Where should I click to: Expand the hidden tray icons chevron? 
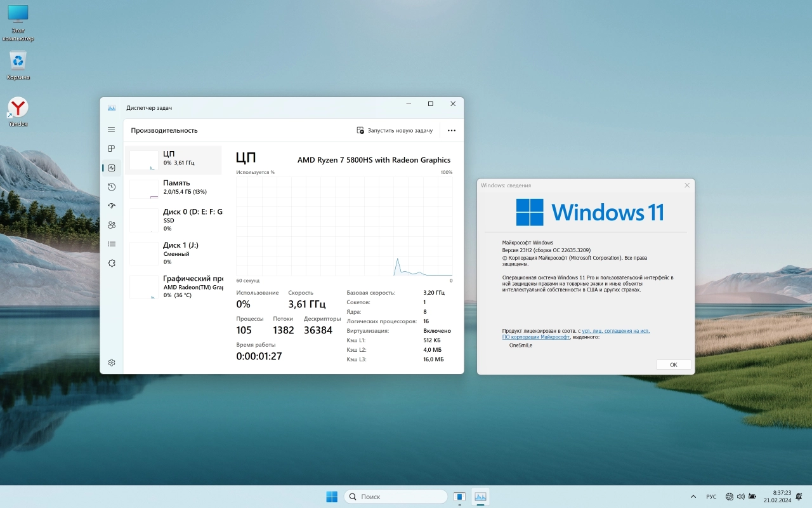pos(693,497)
